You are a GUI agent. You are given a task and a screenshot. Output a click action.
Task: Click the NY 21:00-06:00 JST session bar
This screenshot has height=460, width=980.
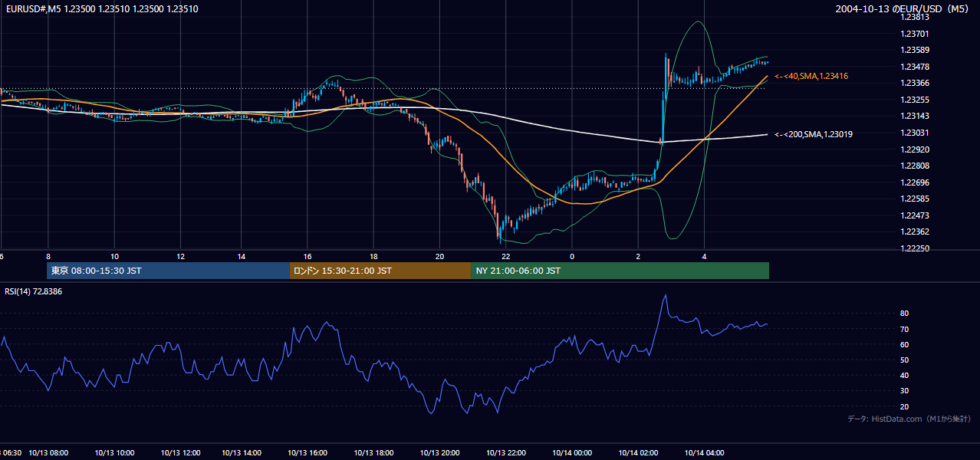coord(620,271)
